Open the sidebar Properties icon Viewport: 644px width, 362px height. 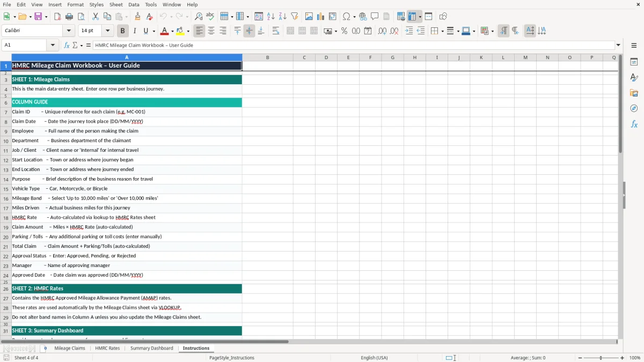click(634, 62)
